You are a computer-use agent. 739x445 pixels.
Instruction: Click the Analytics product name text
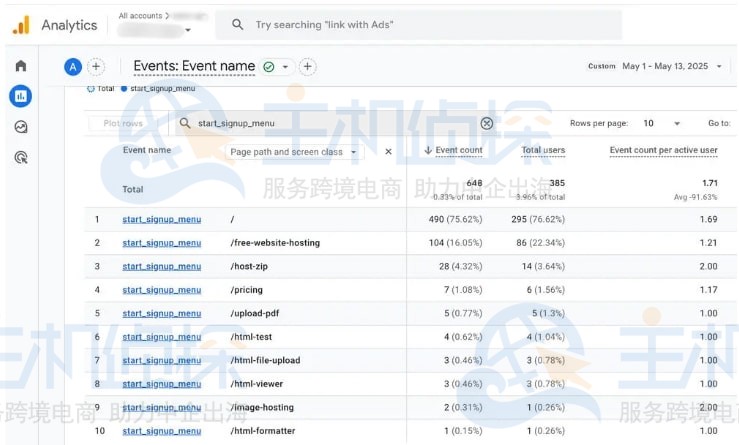pos(69,25)
